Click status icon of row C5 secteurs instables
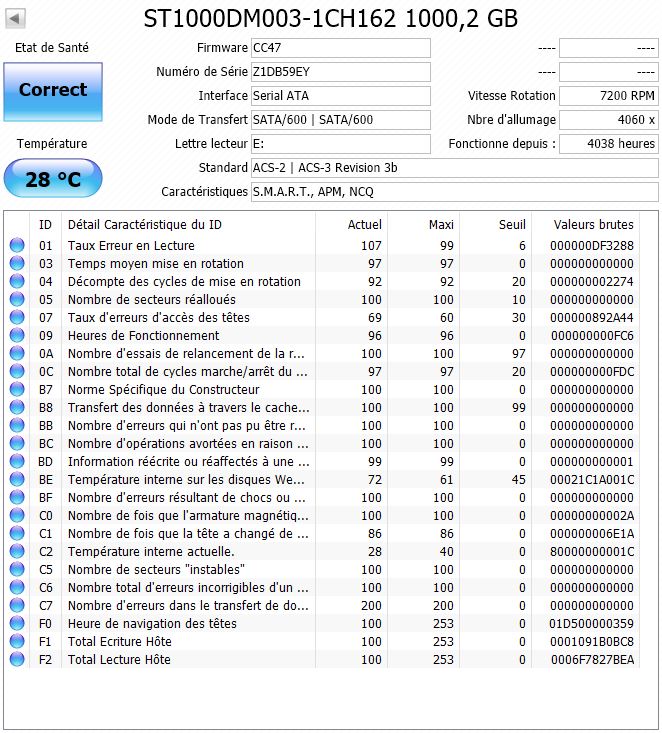Image resolution: width=662 pixels, height=733 pixels. click(17, 569)
